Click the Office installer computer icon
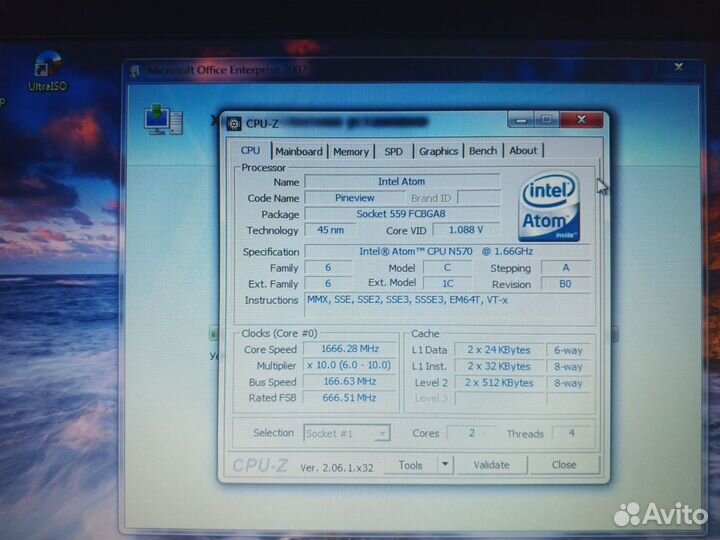The height and width of the screenshot is (540, 720). coord(163,119)
